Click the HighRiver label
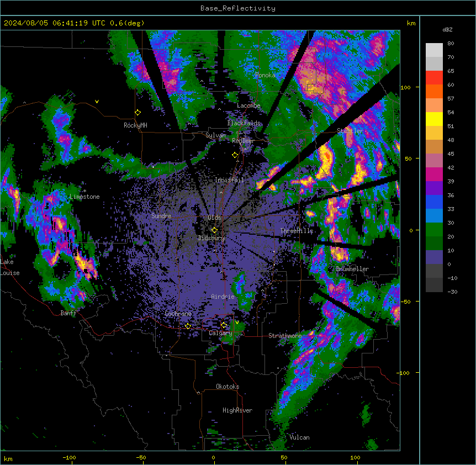 [x=237, y=410]
